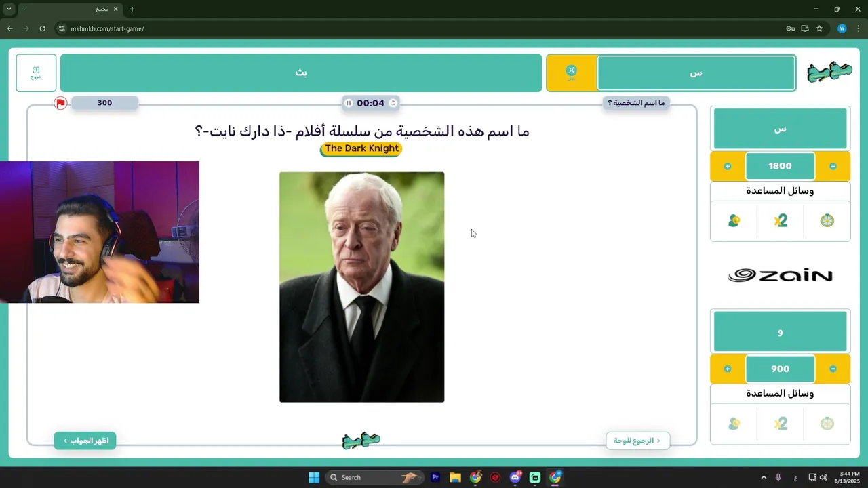Open the tab search dropdown arrow
This screenshot has height=488, width=868.
click(x=9, y=9)
